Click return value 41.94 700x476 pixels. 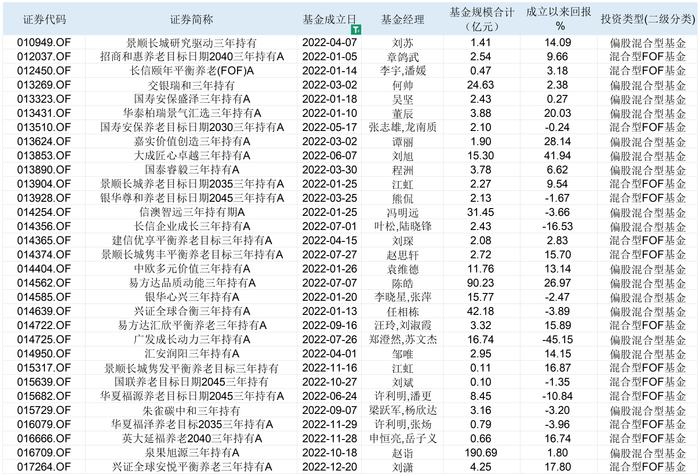pos(558,156)
